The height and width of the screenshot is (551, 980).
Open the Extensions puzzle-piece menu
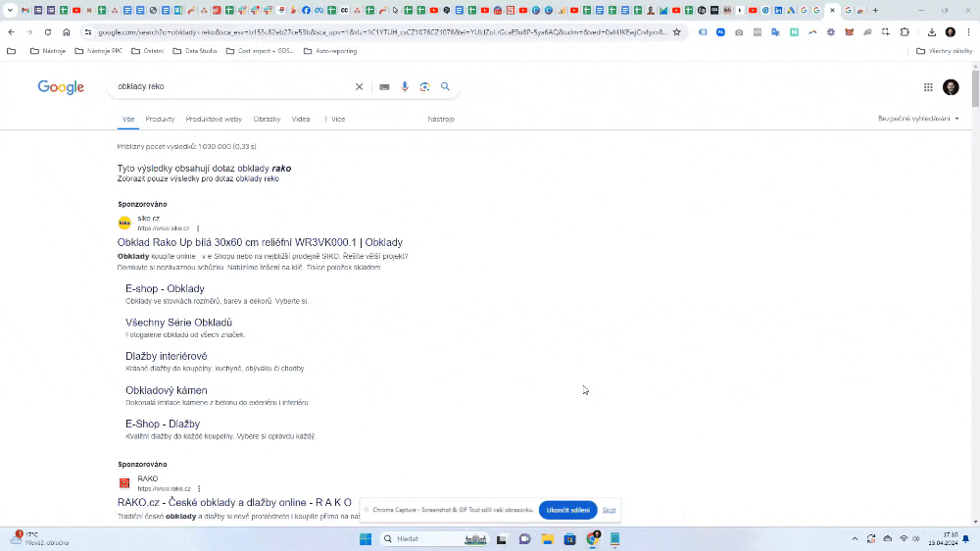pyautogui.click(x=905, y=32)
